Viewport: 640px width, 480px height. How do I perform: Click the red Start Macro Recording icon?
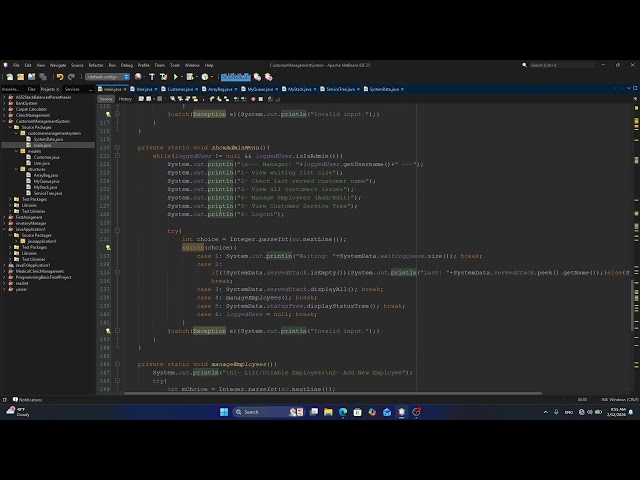coord(253,99)
